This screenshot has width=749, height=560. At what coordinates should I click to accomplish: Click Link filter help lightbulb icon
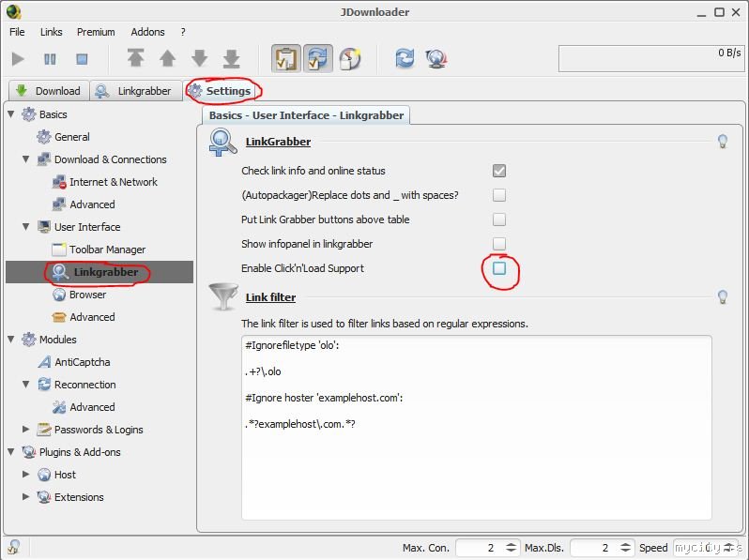click(723, 297)
